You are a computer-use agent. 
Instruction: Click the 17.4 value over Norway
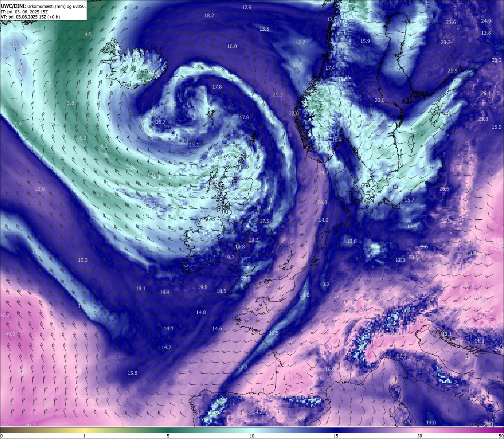click(330, 68)
